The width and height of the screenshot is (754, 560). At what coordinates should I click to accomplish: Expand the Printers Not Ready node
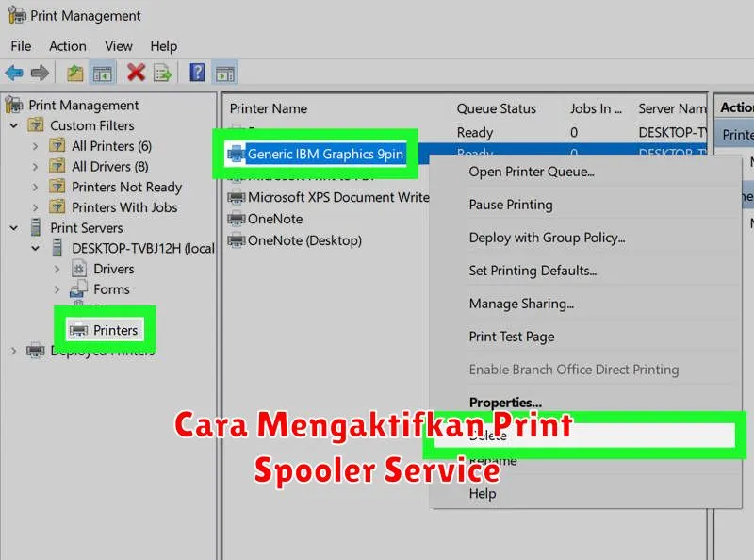[x=35, y=187]
